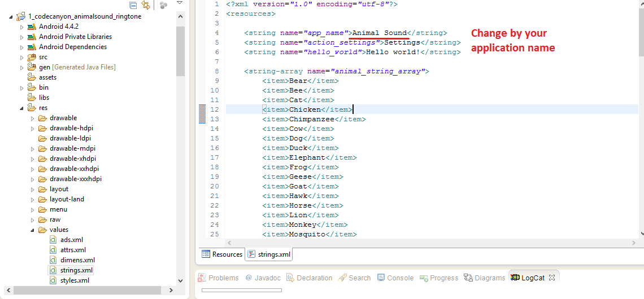The width and height of the screenshot is (644, 299).
Task: Click the styles.xml file icon
Action: [x=53, y=280]
